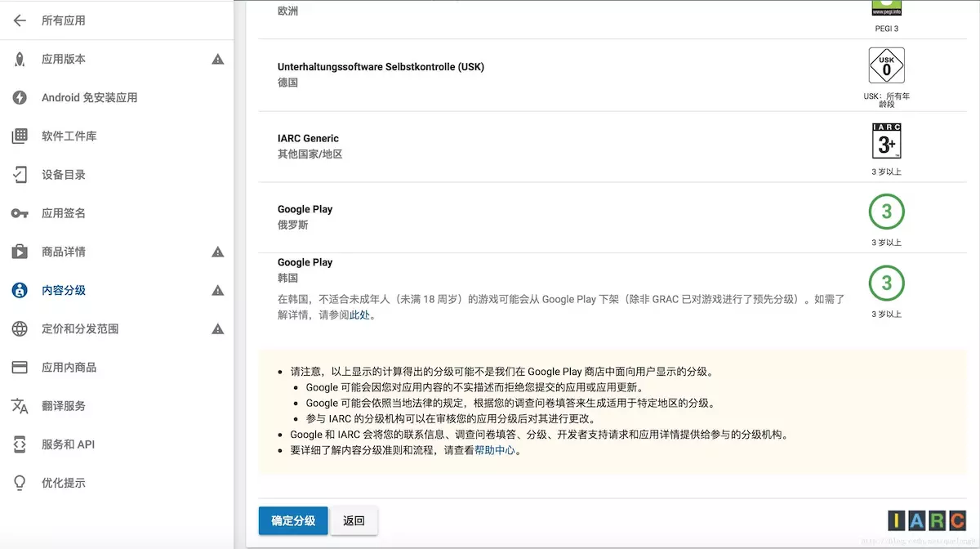Select the Android 免安装应用 icon
Screen dimensions: 980x549
[x=18, y=97]
